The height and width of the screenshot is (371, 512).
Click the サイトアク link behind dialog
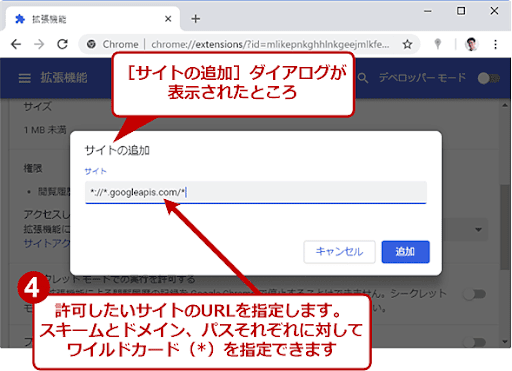coord(47,243)
